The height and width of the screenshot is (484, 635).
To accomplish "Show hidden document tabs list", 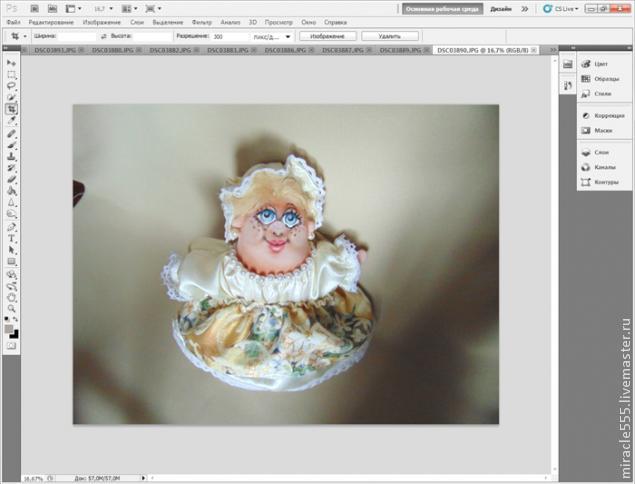I will pos(553,50).
